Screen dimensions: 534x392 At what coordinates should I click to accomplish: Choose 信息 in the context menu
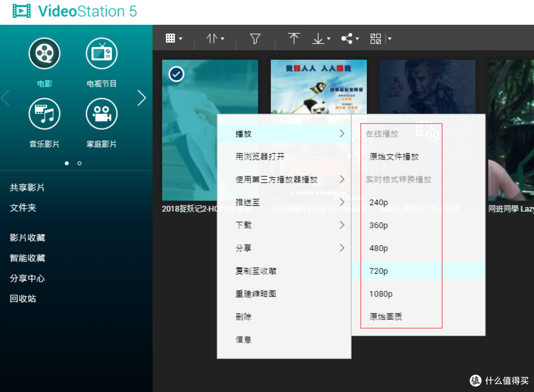(x=284, y=339)
